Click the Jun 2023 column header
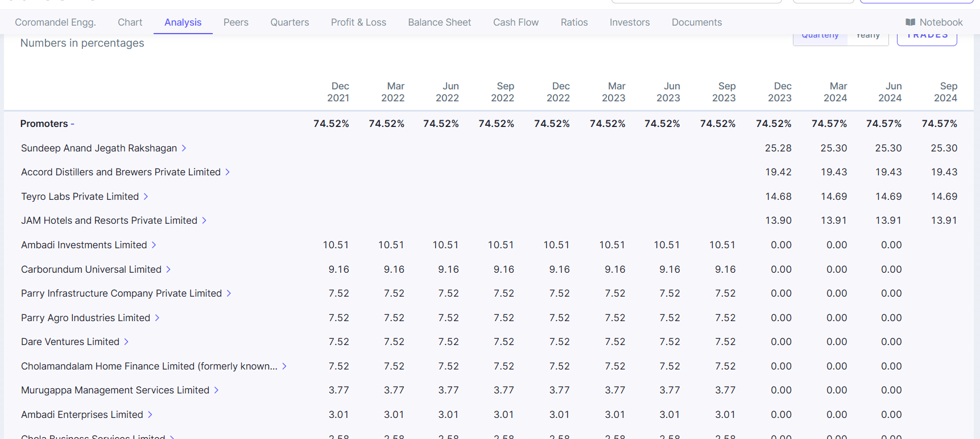 668,92
